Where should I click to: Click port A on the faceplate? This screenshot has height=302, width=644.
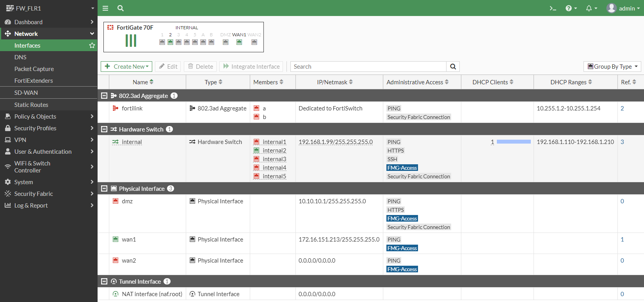[x=203, y=42]
